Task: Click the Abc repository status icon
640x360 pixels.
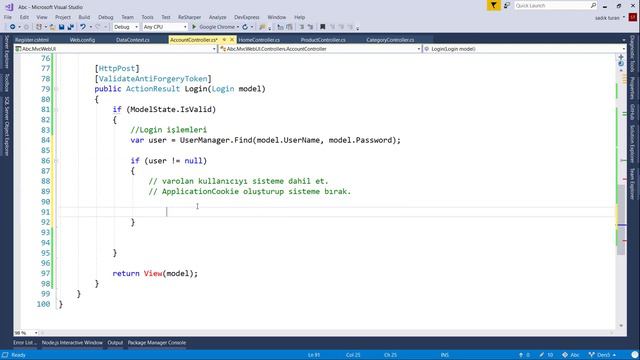Action: tap(570, 355)
